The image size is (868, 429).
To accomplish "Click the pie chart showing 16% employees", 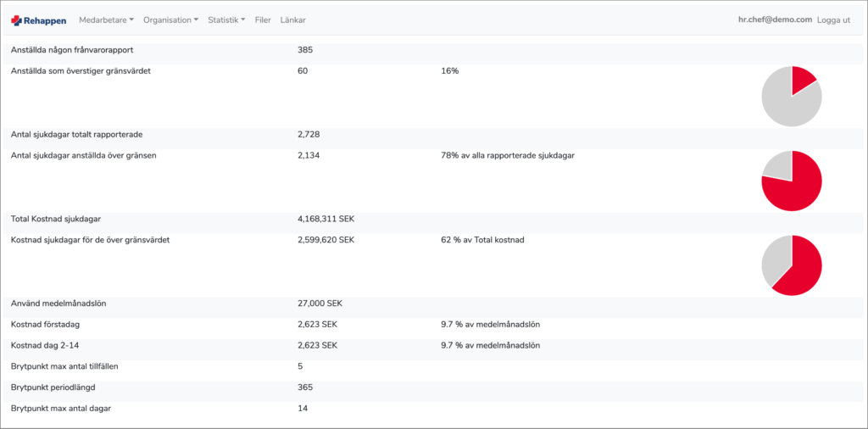I will [x=792, y=97].
